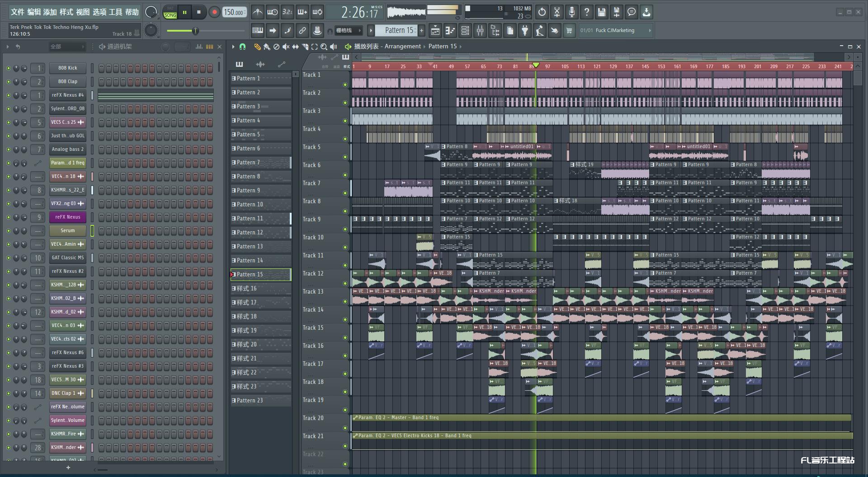Toggle the overdub blend recording icon
The width and height of the screenshot is (868, 477).
click(302, 12)
